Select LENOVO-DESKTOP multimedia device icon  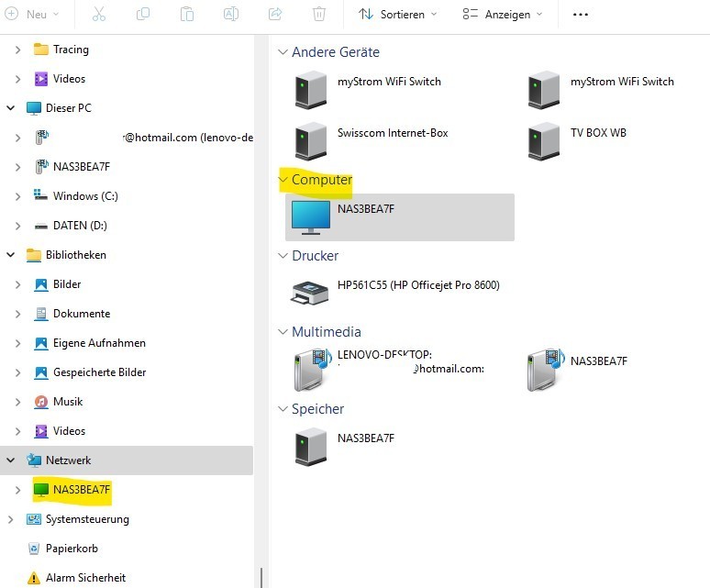click(x=314, y=370)
